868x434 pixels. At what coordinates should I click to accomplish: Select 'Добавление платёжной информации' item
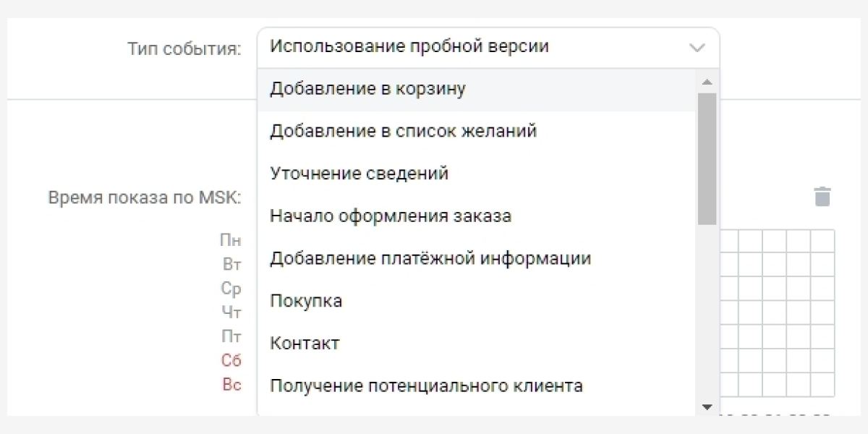click(430, 258)
